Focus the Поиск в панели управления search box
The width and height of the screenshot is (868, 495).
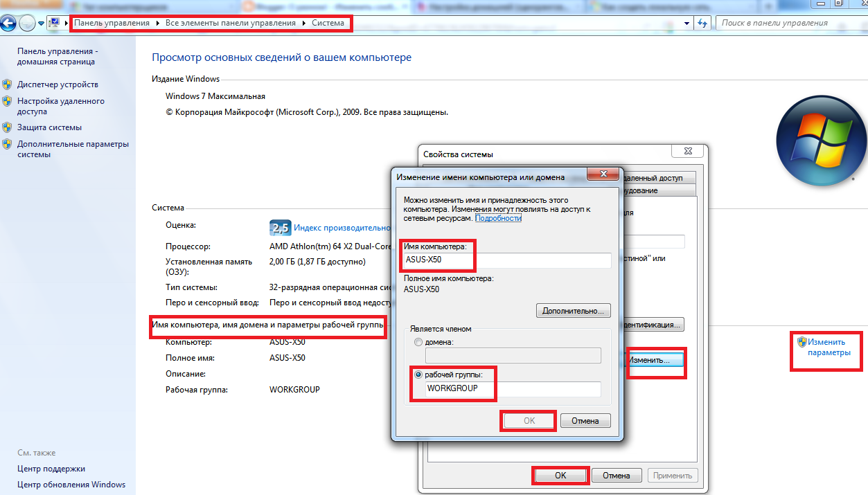(790, 23)
